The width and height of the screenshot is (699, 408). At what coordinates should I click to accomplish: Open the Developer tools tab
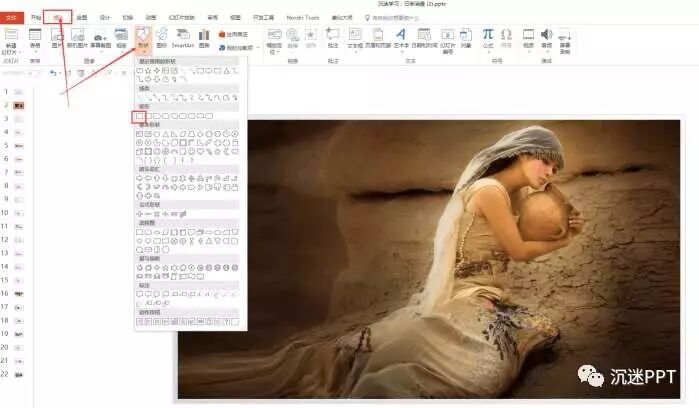pyautogui.click(x=263, y=17)
